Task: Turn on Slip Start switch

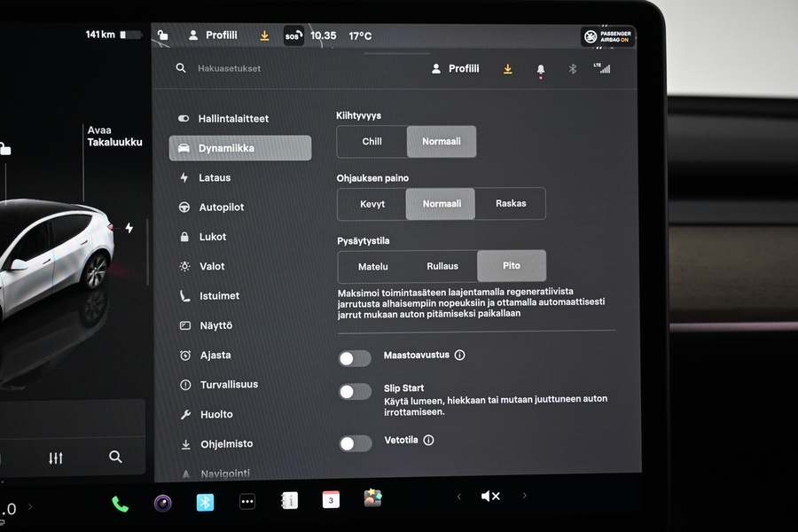Action: click(x=355, y=392)
